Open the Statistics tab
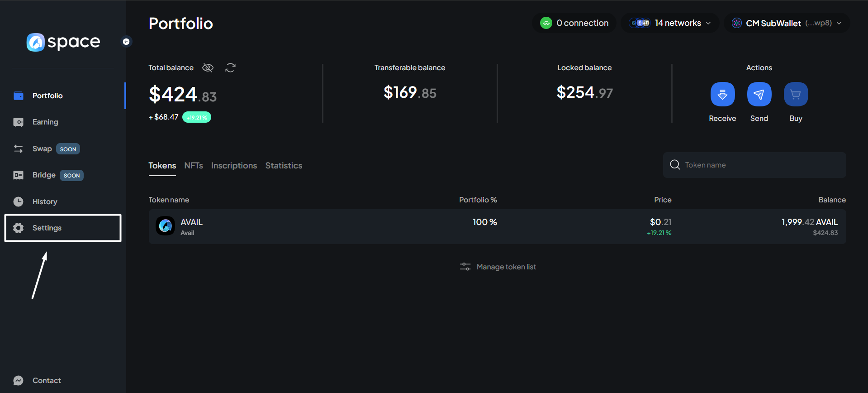This screenshot has height=393, width=868. click(284, 166)
